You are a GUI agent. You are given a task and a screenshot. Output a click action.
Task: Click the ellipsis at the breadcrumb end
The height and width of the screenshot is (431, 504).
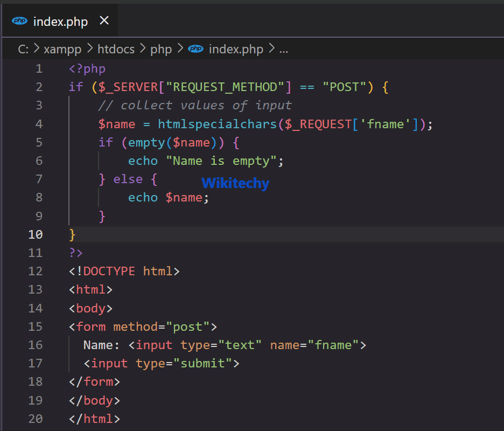284,48
